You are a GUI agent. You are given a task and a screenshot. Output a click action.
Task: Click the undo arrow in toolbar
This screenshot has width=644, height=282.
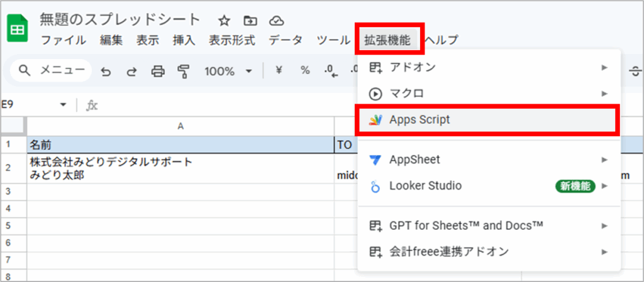pos(106,71)
